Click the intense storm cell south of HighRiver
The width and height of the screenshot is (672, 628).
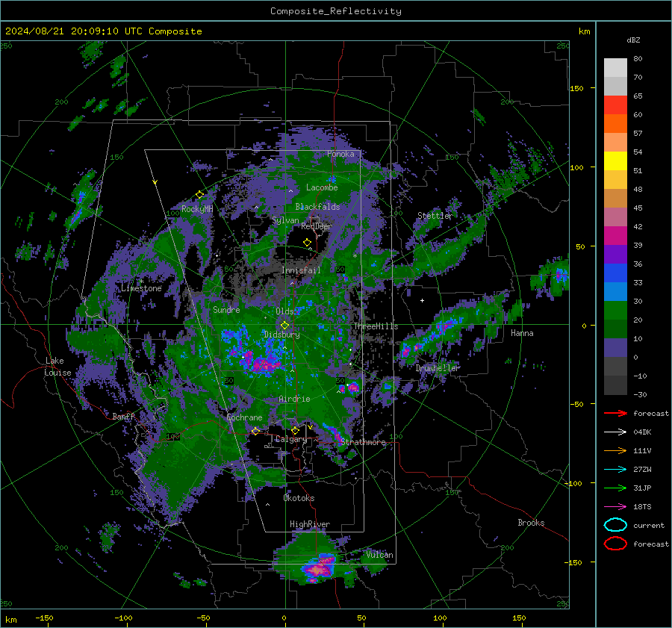[318, 569]
